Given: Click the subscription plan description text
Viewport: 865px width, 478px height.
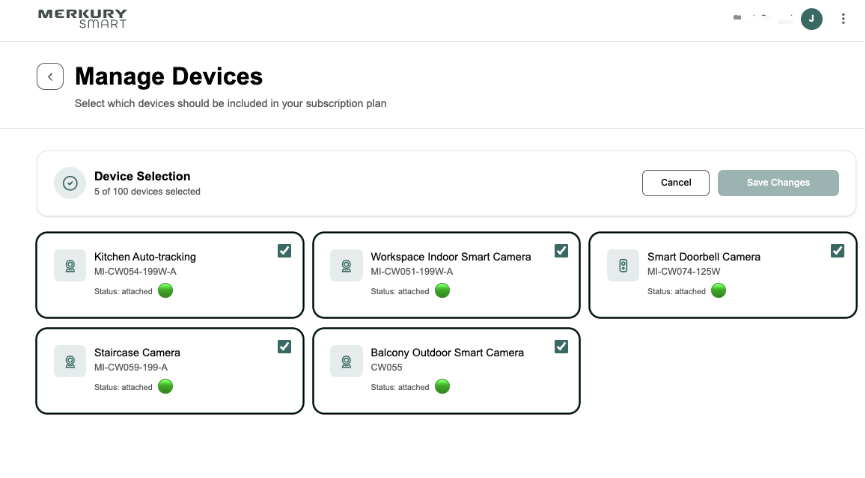Looking at the screenshot, I should click(231, 104).
